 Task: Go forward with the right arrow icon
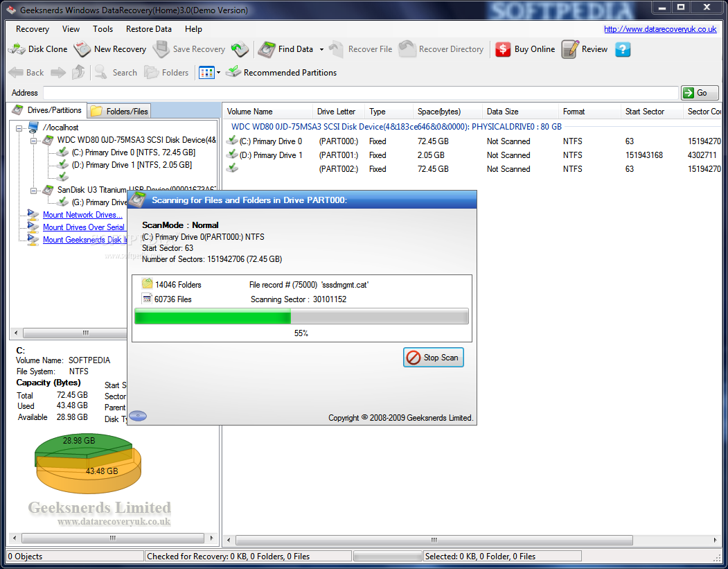coord(58,73)
